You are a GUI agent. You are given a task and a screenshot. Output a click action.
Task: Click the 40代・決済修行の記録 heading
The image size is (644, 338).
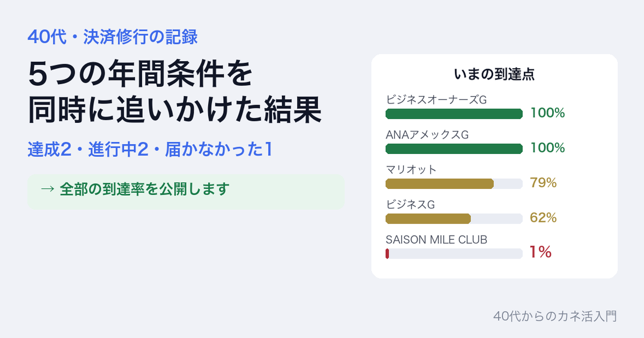pos(113,37)
